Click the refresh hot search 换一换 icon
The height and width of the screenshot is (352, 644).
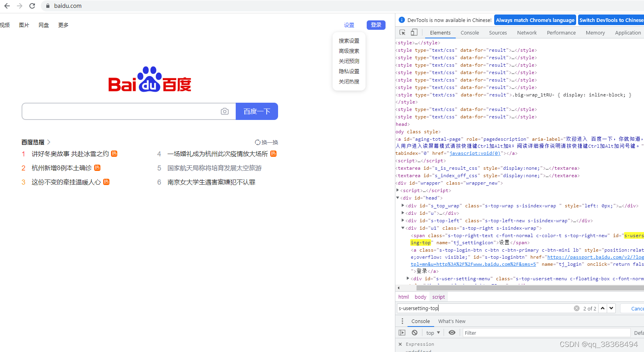coord(258,142)
